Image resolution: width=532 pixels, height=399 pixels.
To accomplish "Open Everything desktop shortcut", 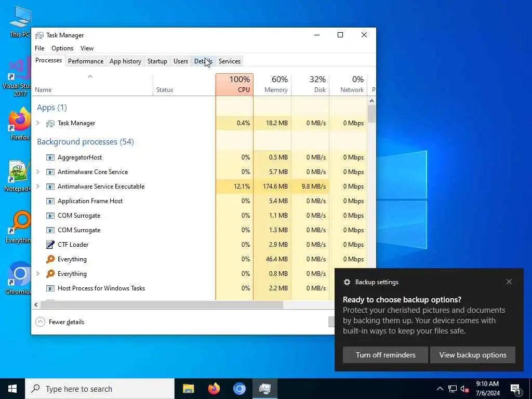I will point(19,227).
